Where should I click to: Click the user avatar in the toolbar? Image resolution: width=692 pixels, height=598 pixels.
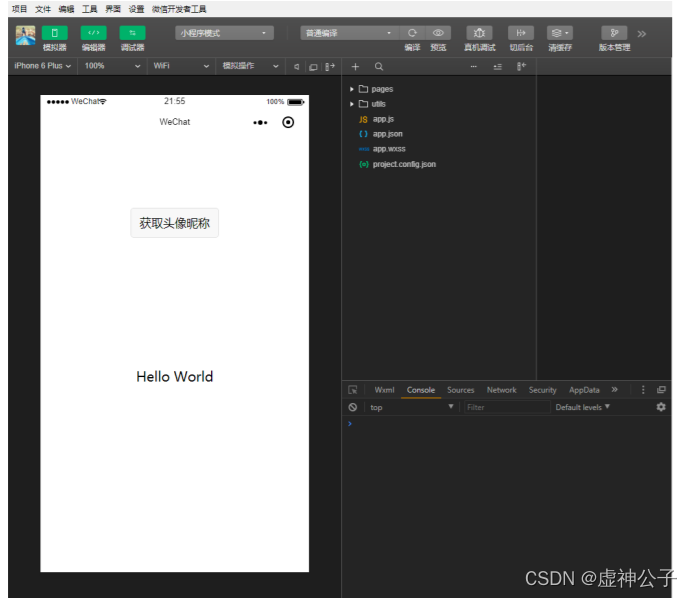(25, 35)
